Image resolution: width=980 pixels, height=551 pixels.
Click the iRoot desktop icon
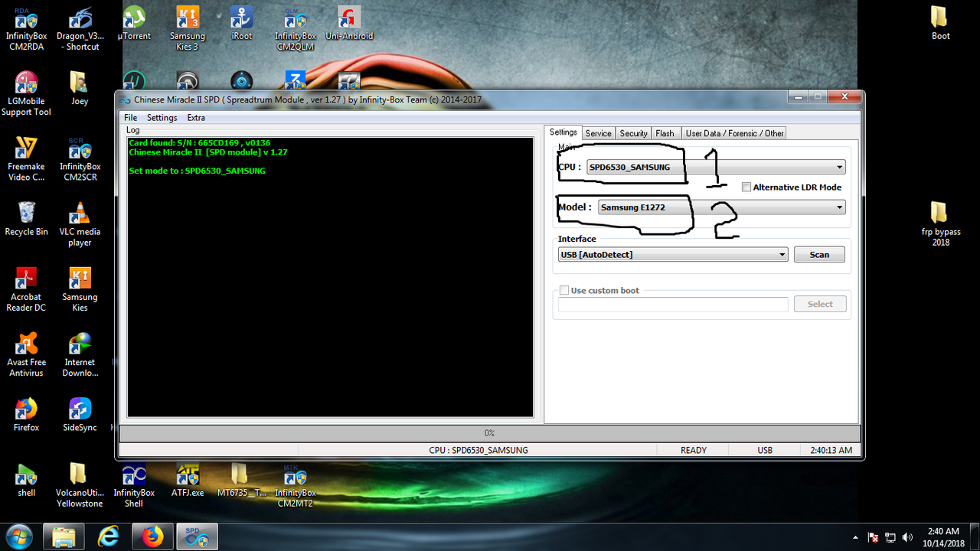point(241,24)
